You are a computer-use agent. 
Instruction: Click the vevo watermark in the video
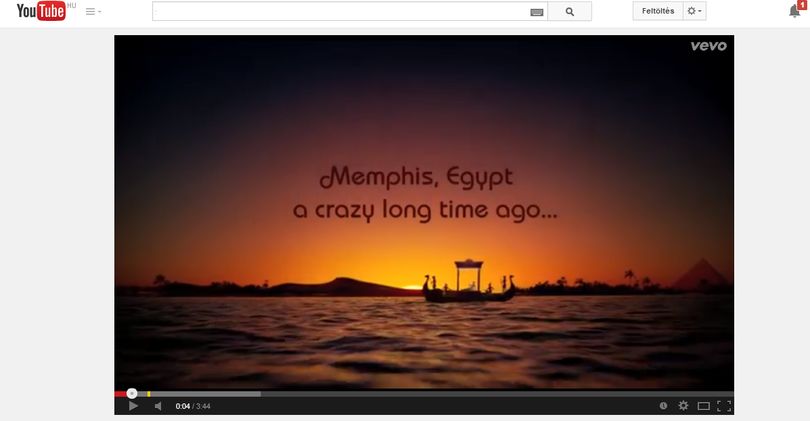coord(708,46)
